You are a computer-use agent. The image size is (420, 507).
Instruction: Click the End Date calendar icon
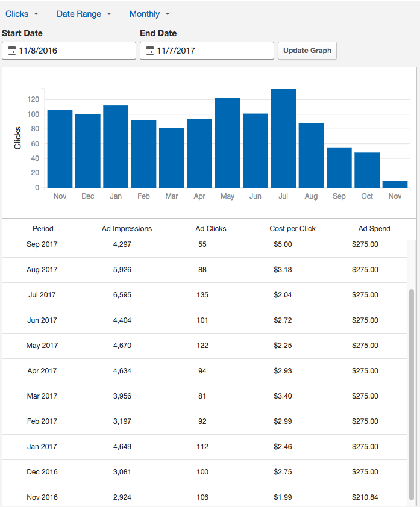click(x=150, y=51)
